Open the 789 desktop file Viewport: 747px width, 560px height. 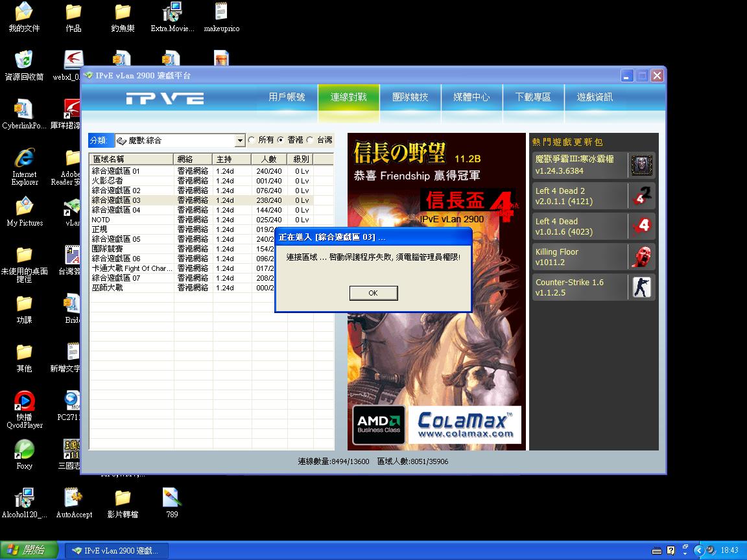pyautogui.click(x=172, y=504)
